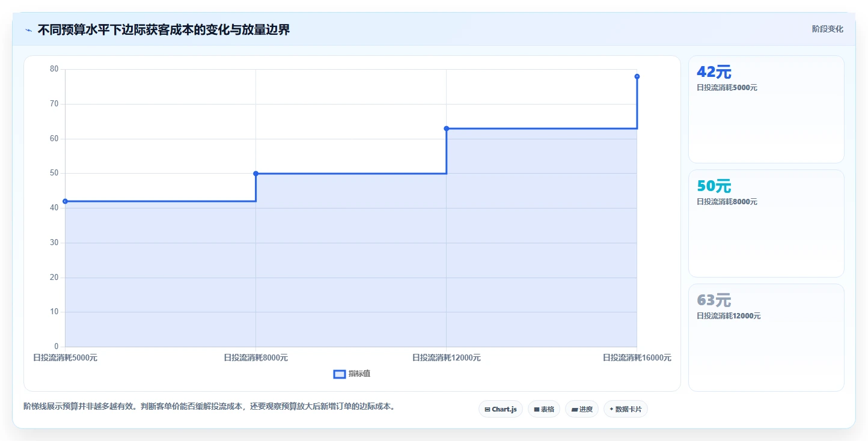Click the data point at 日投流消耗5000元
868x441 pixels.
[65, 201]
